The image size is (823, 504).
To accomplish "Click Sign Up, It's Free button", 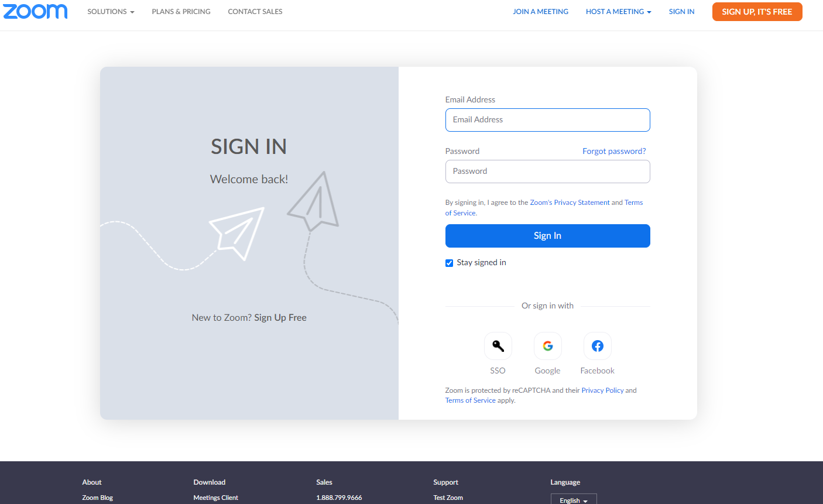I will tap(757, 12).
